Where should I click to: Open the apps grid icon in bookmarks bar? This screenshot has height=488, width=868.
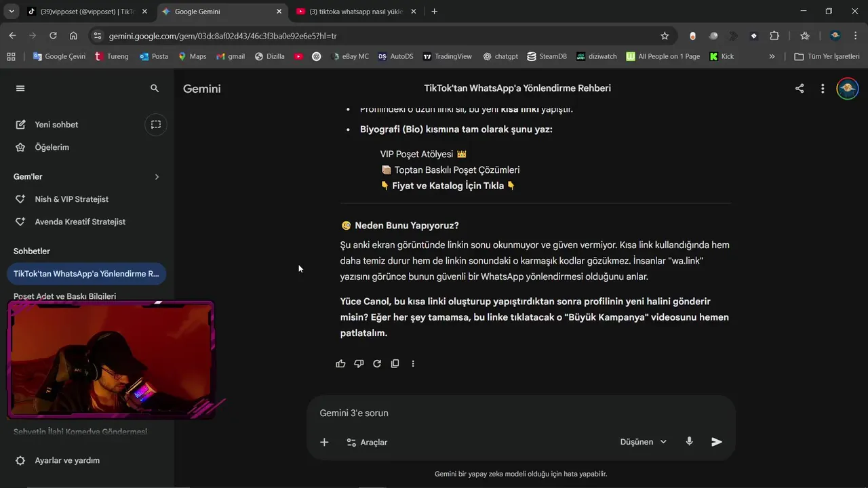click(x=11, y=56)
